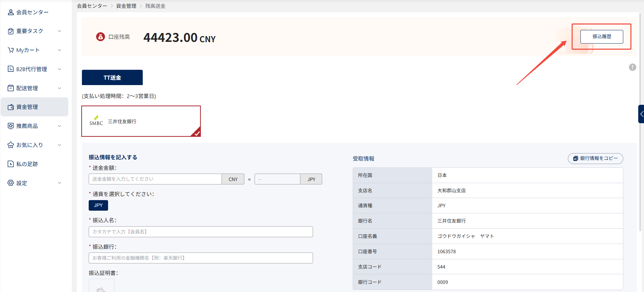Click the 会員センター user icon in sidebar
This screenshot has height=292, width=644.
click(x=11, y=12)
